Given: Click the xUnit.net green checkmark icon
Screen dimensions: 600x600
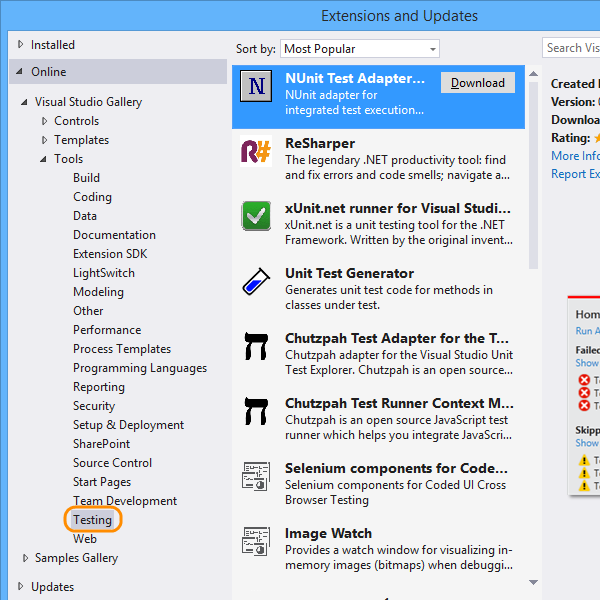Looking at the screenshot, I should click(257, 215).
